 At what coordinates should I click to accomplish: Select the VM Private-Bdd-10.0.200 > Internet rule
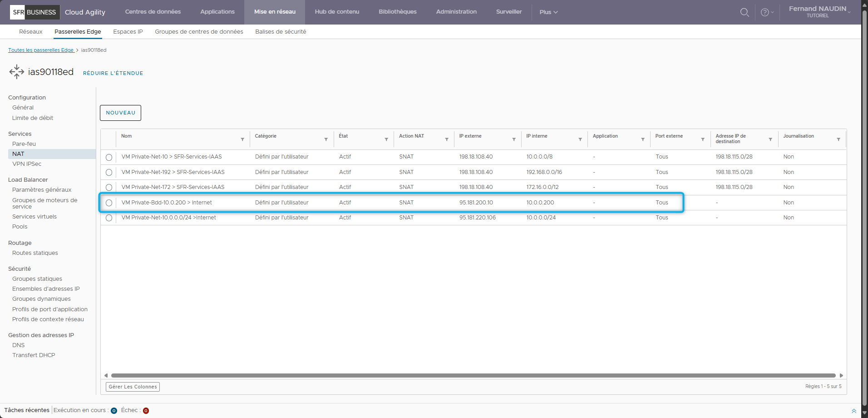(108, 203)
